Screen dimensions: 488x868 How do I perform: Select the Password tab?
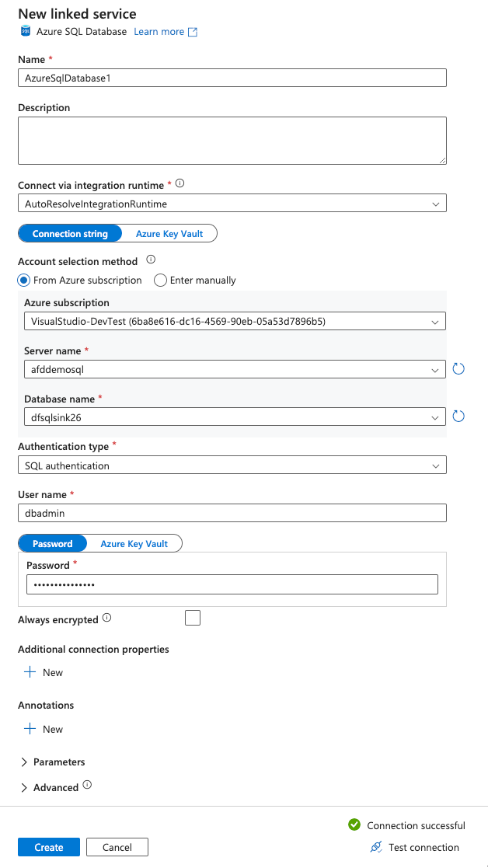coord(52,543)
